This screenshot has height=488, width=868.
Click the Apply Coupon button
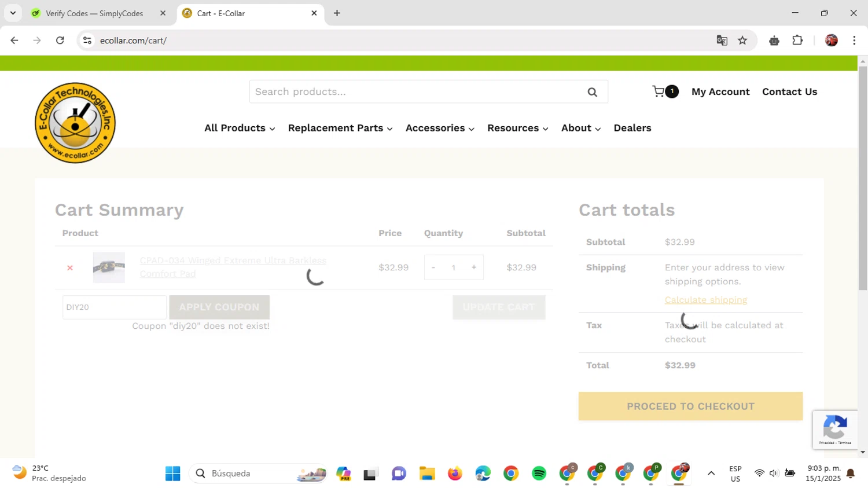[219, 307]
